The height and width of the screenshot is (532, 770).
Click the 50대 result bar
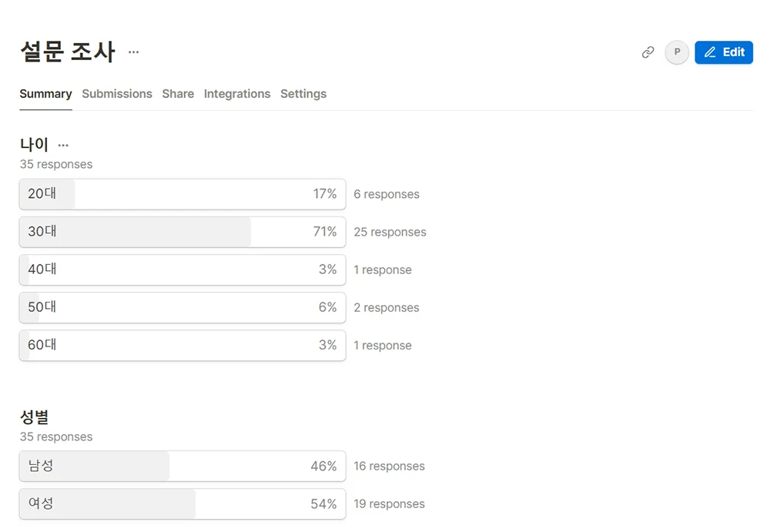pyautogui.click(x=182, y=307)
